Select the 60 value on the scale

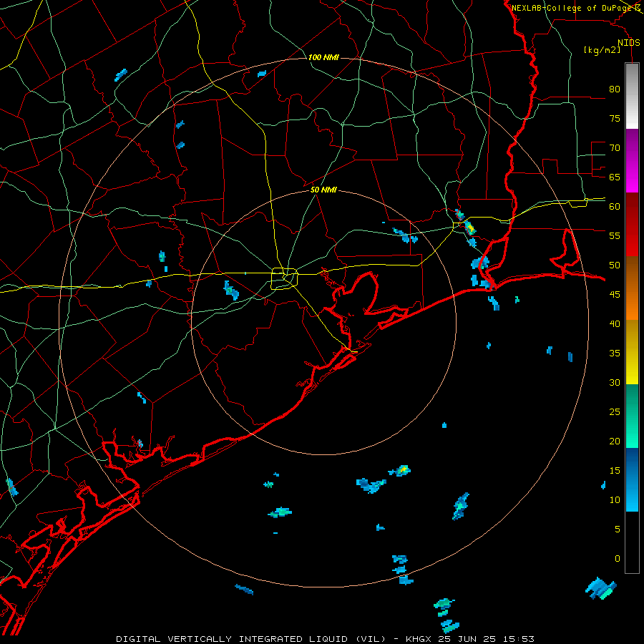pos(615,207)
